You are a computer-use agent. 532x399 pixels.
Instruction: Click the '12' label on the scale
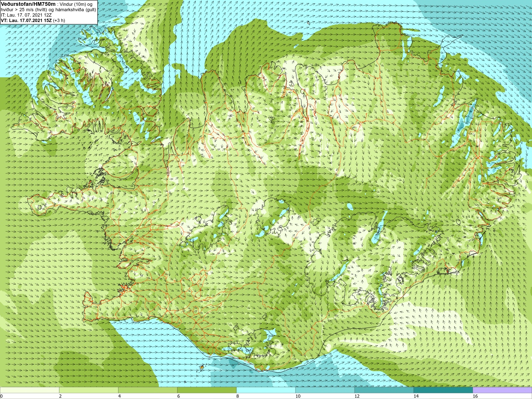357,396
